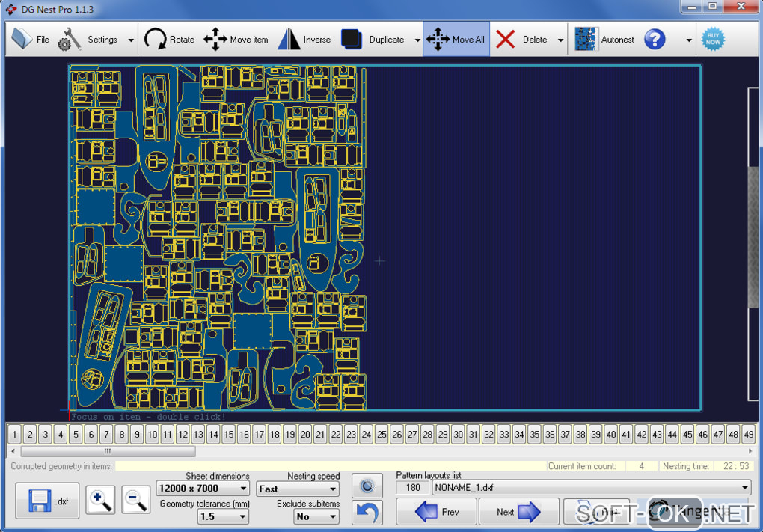Select item tab 1

click(x=15, y=434)
